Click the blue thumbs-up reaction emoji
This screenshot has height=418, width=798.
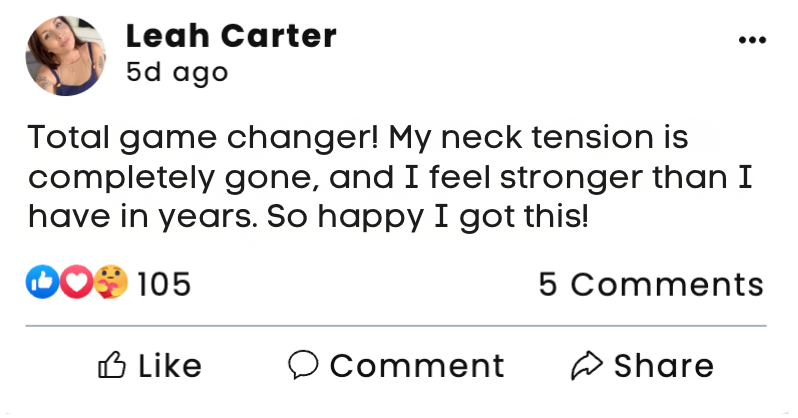coord(41,284)
